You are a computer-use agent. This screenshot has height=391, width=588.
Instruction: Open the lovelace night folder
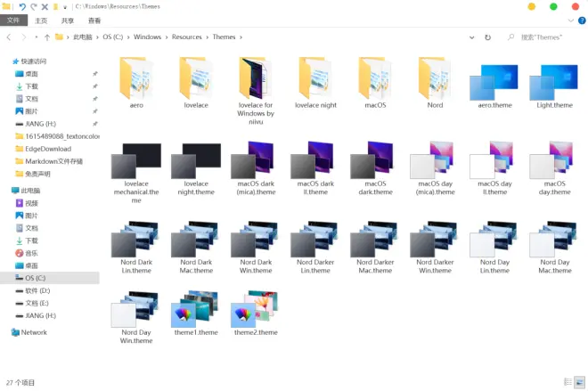point(315,83)
